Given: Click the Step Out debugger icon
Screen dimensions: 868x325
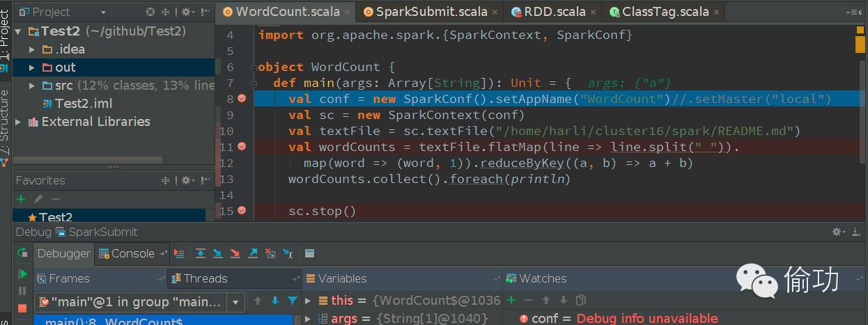Looking at the screenshot, I should pos(253,253).
